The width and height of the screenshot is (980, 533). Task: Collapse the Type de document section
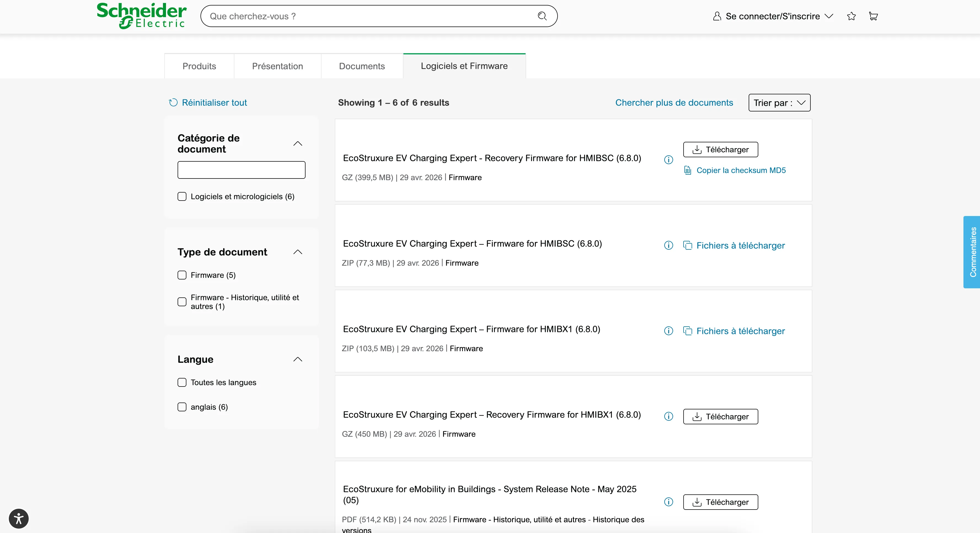298,252
